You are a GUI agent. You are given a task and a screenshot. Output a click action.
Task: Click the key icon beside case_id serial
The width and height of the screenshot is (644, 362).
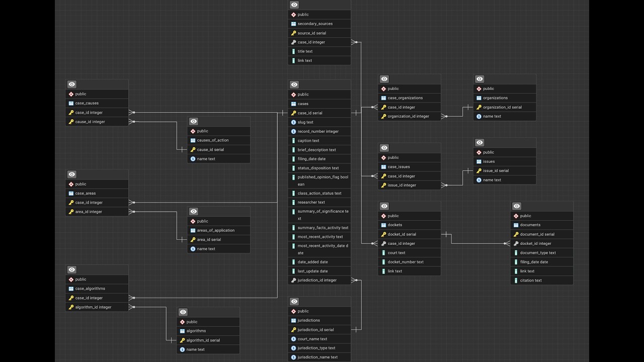pos(293,113)
